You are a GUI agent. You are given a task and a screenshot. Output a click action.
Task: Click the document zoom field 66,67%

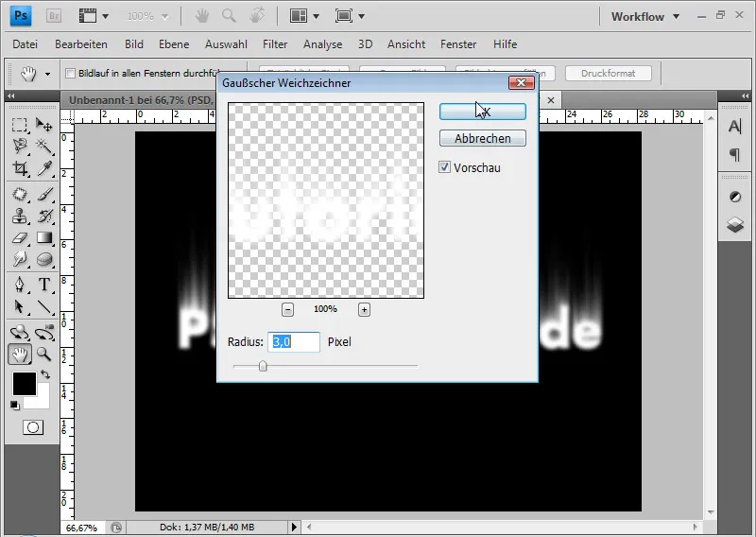click(x=81, y=528)
